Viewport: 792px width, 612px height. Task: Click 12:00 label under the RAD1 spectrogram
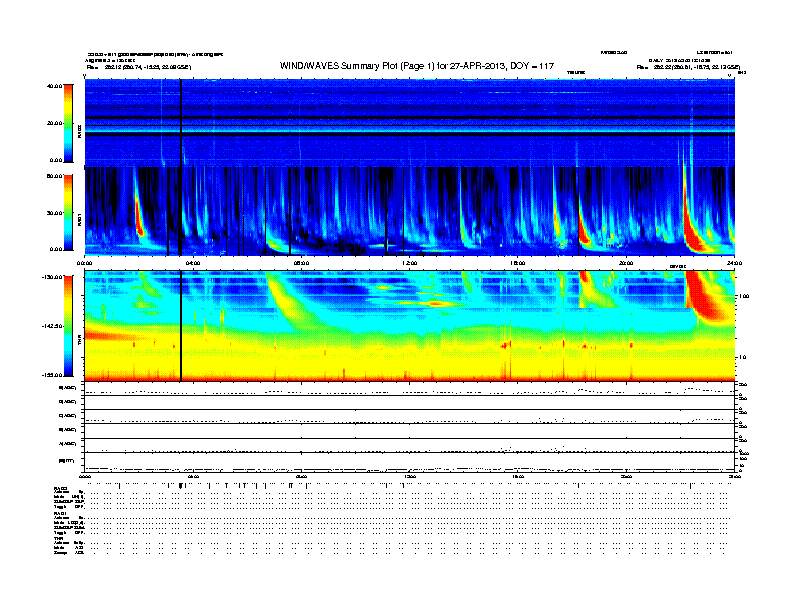pos(410,263)
